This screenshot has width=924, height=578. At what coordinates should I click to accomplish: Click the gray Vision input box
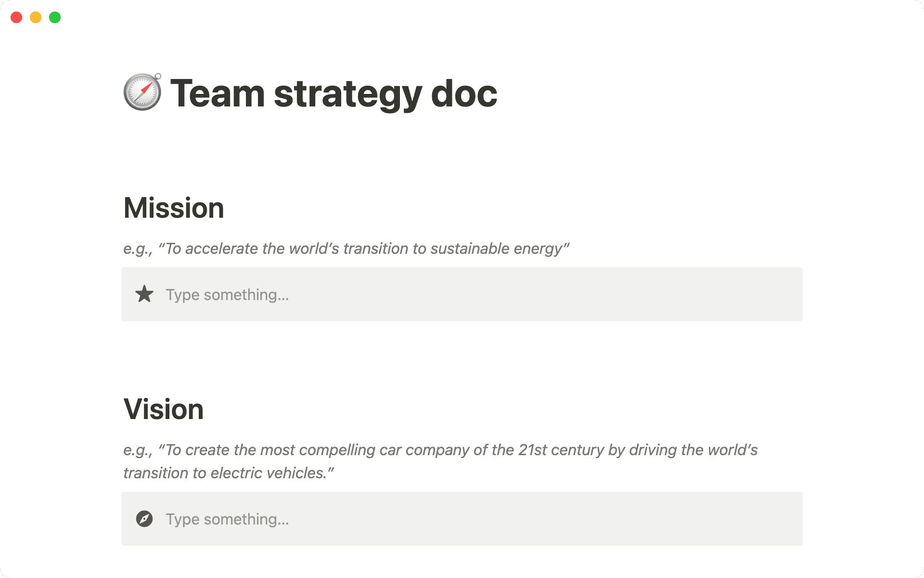462,519
